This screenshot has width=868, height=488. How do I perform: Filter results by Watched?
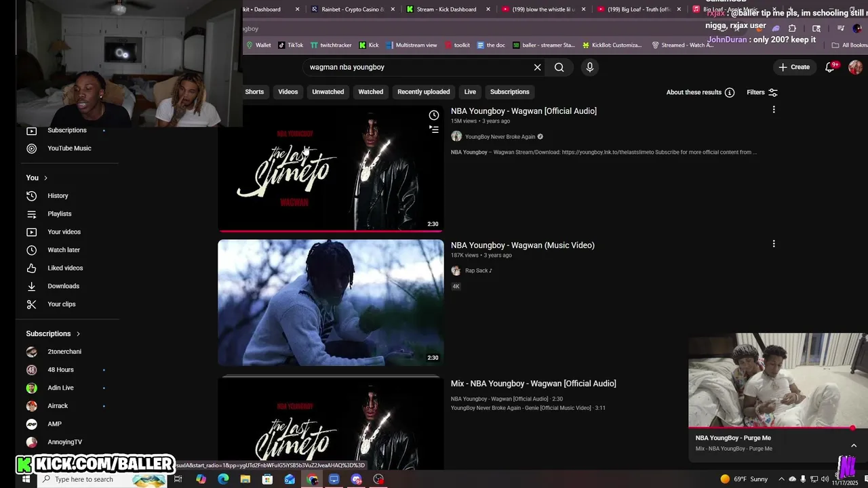pos(371,92)
